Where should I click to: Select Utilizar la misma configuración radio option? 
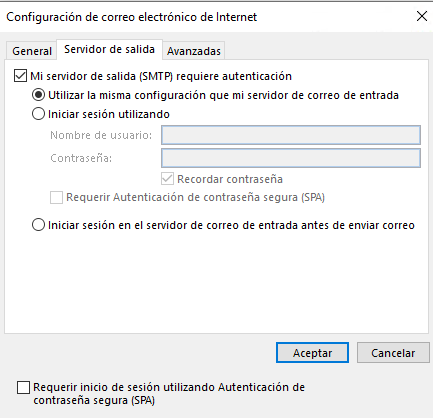click(x=38, y=95)
